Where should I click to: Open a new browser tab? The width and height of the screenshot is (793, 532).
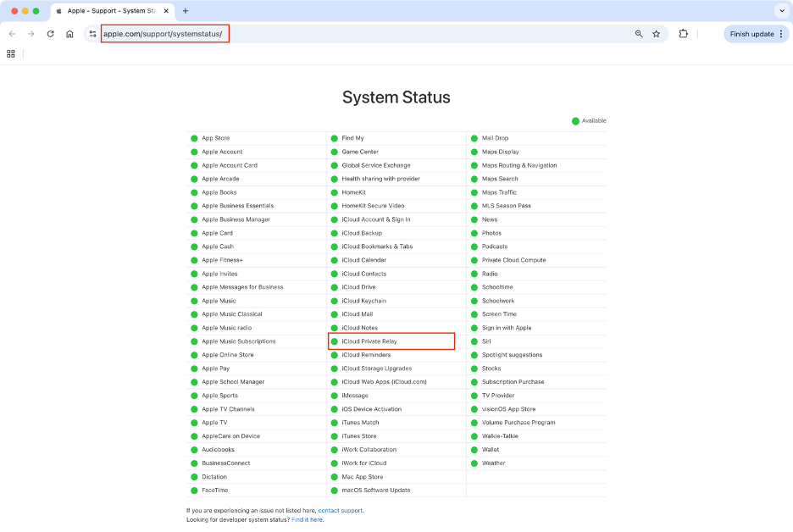click(x=185, y=11)
